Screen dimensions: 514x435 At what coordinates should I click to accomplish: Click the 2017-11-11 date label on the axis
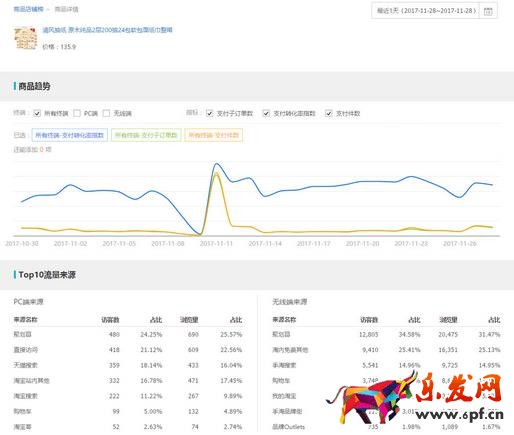[216, 244]
